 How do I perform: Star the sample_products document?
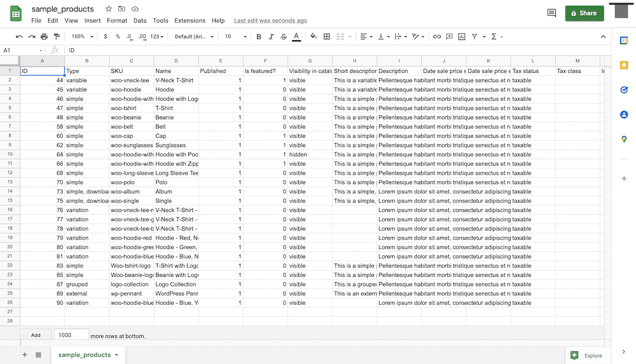[109, 9]
